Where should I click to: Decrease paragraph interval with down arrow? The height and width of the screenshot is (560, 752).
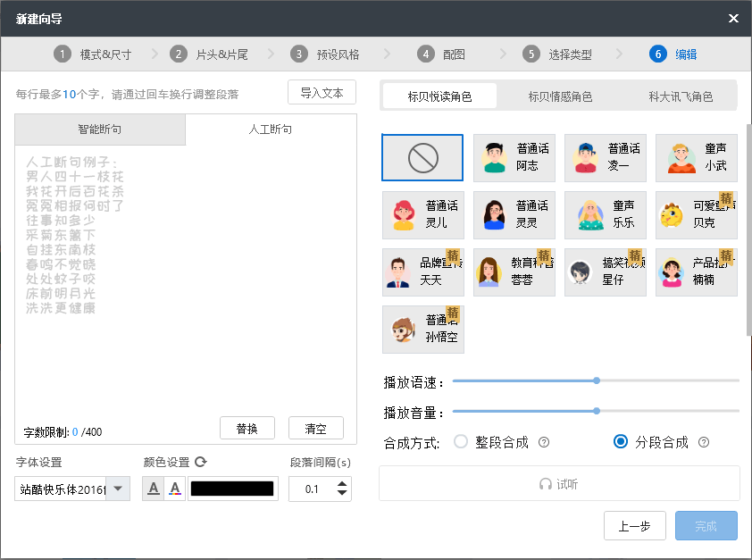342,493
